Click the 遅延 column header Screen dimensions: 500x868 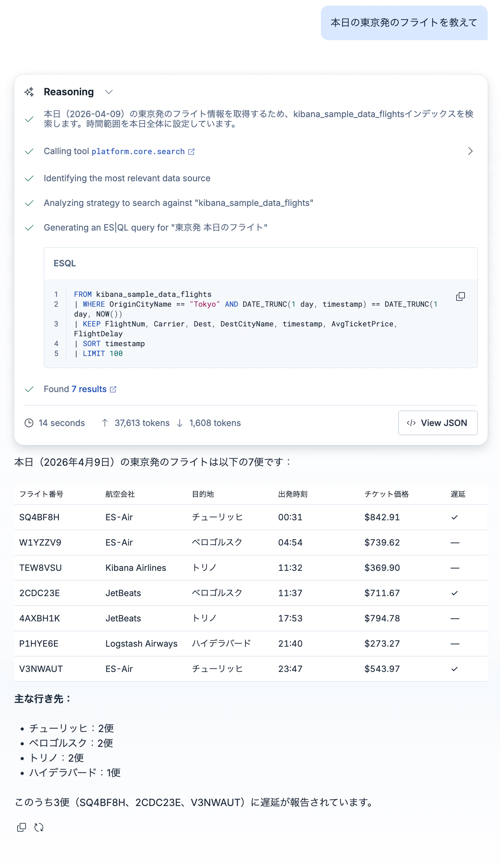458,494
